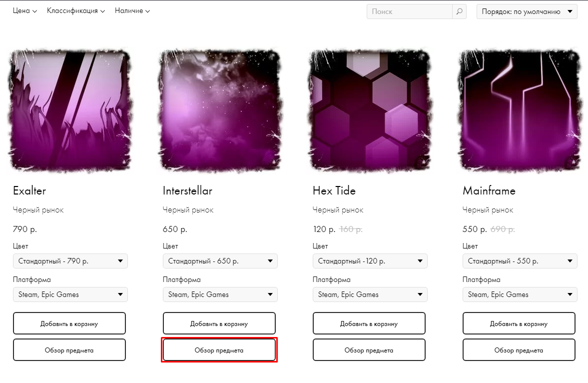588x383 pixels.
Task: Open the Exalter item overview
Action: tap(69, 350)
